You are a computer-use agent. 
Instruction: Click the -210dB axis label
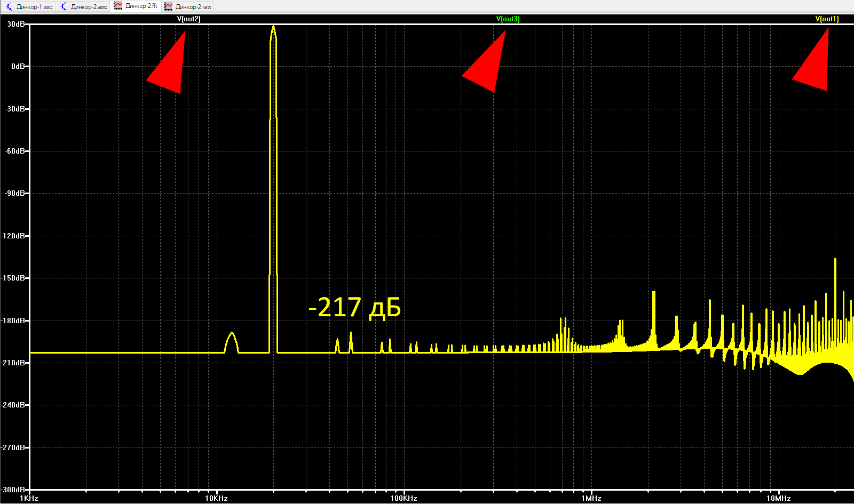tap(13, 363)
